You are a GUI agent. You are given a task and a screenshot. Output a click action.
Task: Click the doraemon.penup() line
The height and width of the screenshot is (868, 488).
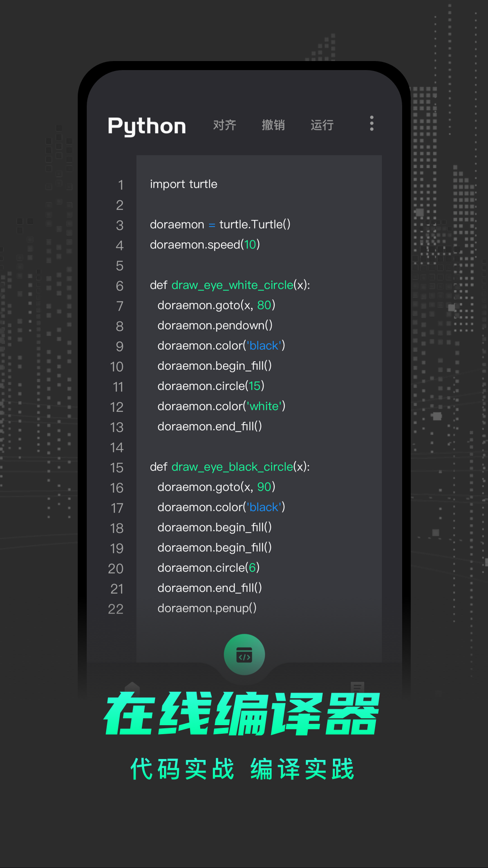[207, 608]
